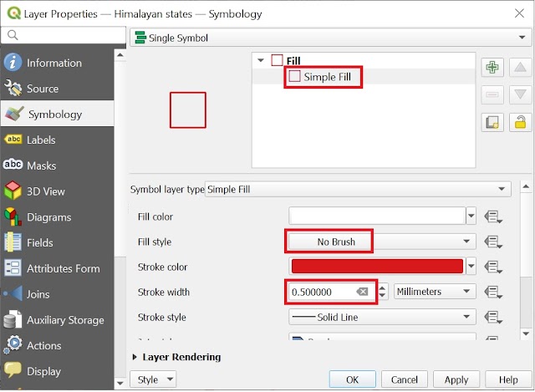The width and height of the screenshot is (535, 392).
Task: Open the Joins tab
Action: point(57,294)
